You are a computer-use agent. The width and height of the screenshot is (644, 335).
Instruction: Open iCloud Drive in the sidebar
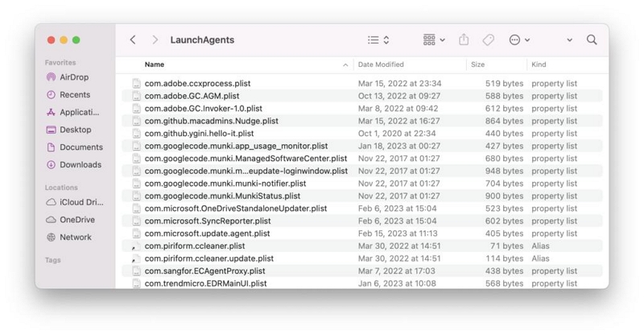[x=74, y=202]
